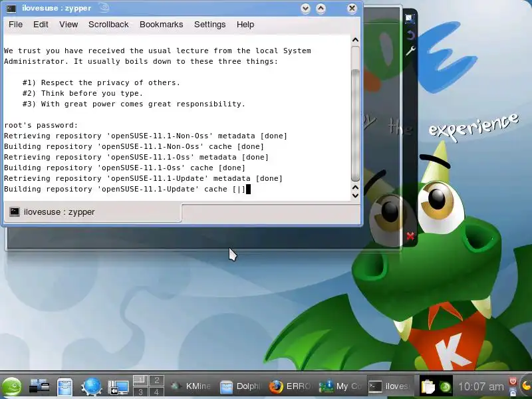Close the Konsole window

click(352, 9)
